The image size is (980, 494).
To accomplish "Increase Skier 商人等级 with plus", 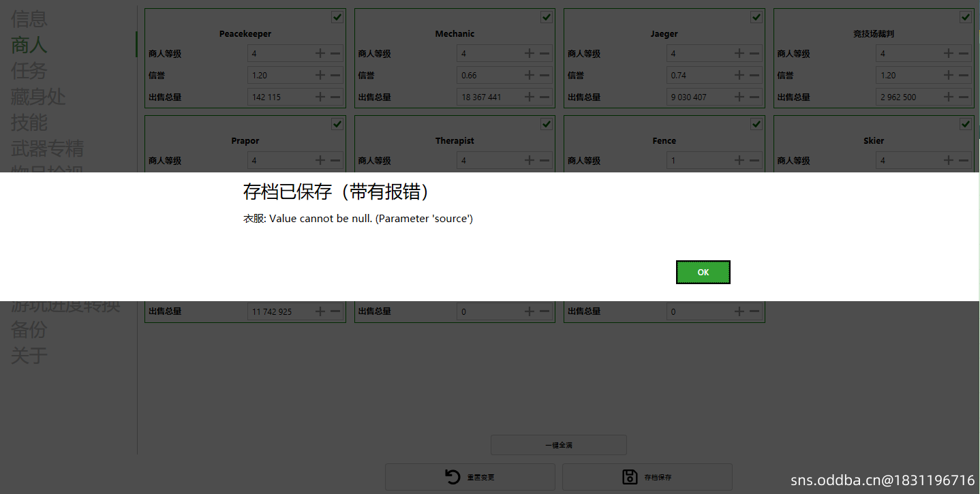I will point(949,160).
